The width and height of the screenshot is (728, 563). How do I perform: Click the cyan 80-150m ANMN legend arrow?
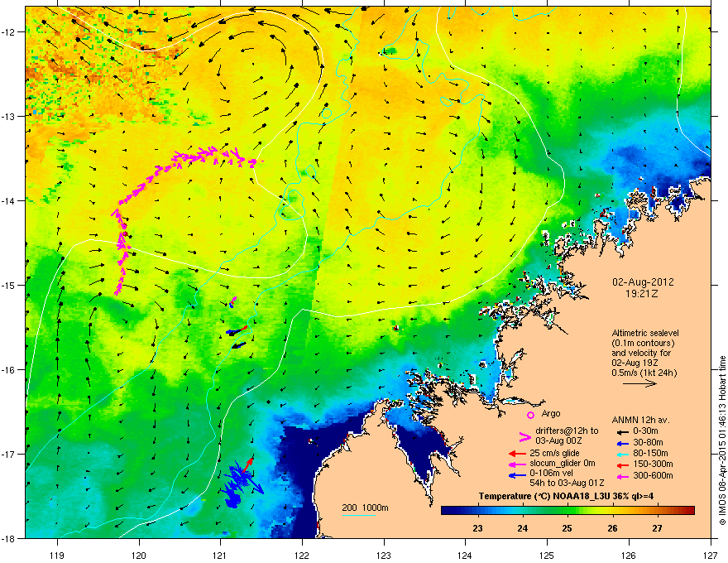(621, 454)
